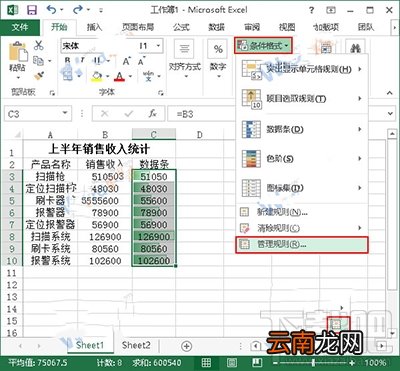Open the Font size dropdown
The image size is (400, 371).
(x=158, y=46)
